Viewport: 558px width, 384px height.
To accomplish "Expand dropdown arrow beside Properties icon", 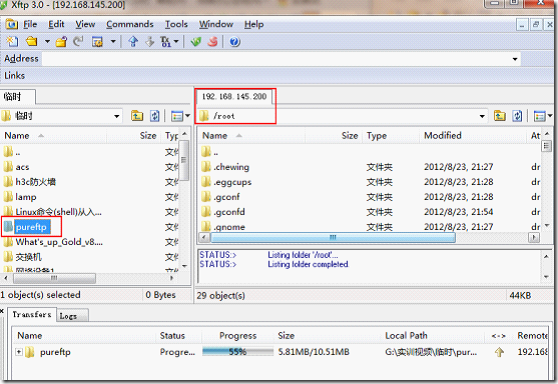I will pos(113,42).
